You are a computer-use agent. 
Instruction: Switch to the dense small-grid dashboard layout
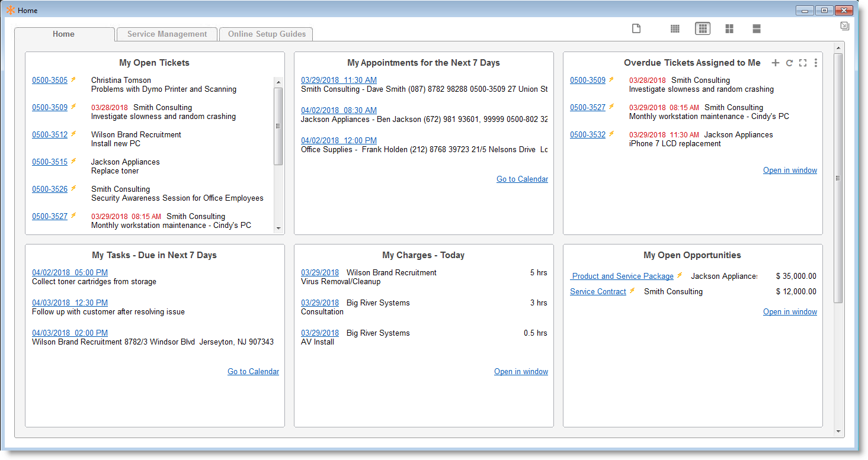tap(675, 29)
